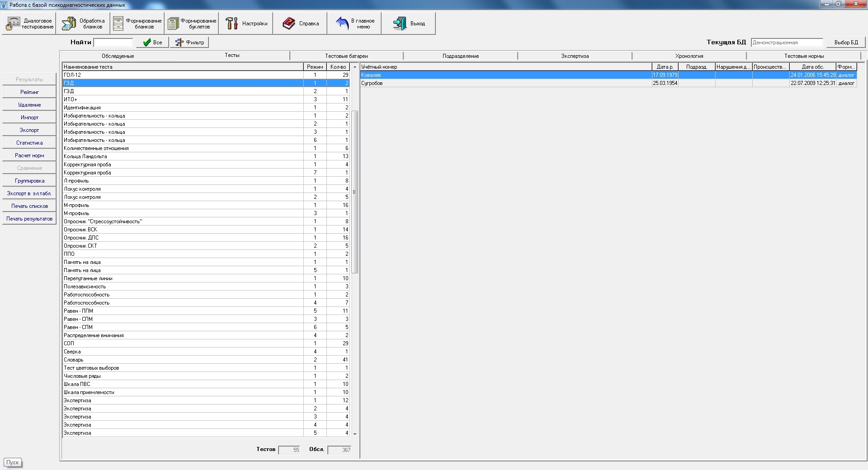This screenshot has width=868, height=470.
Task: Return via В главное меню arrow
Action: click(x=343, y=23)
